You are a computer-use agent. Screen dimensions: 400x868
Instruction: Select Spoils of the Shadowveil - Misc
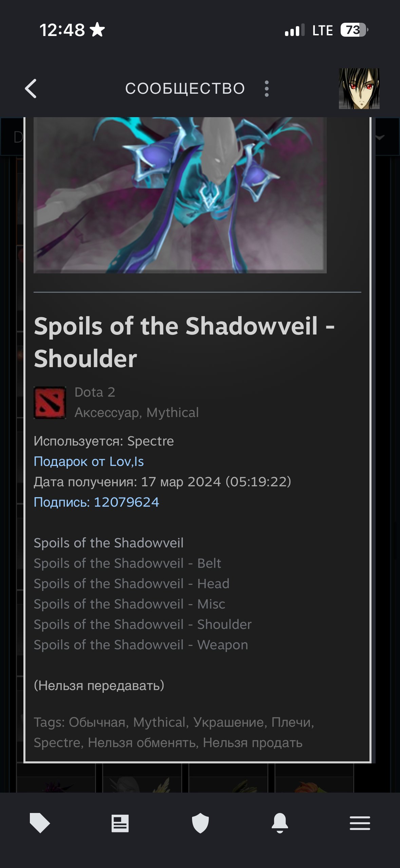pyautogui.click(x=129, y=604)
